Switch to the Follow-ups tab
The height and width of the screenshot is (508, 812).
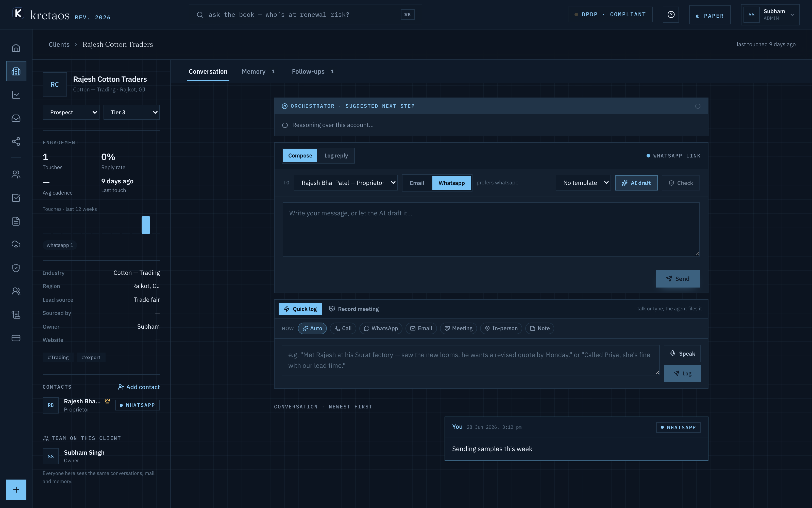(312, 72)
